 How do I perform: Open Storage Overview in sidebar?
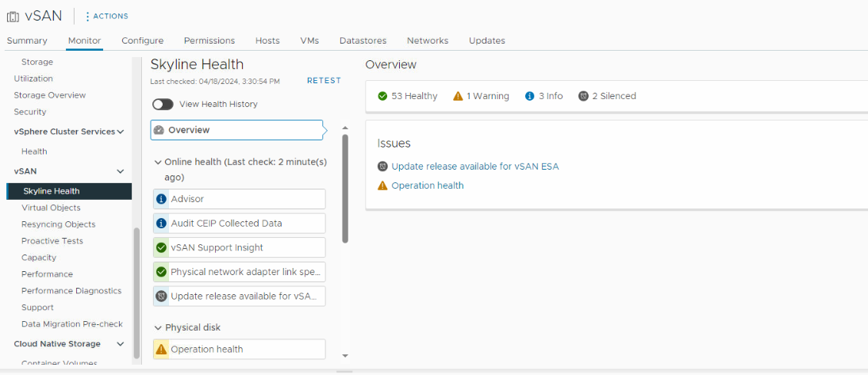pyautogui.click(x=50, y=95)
